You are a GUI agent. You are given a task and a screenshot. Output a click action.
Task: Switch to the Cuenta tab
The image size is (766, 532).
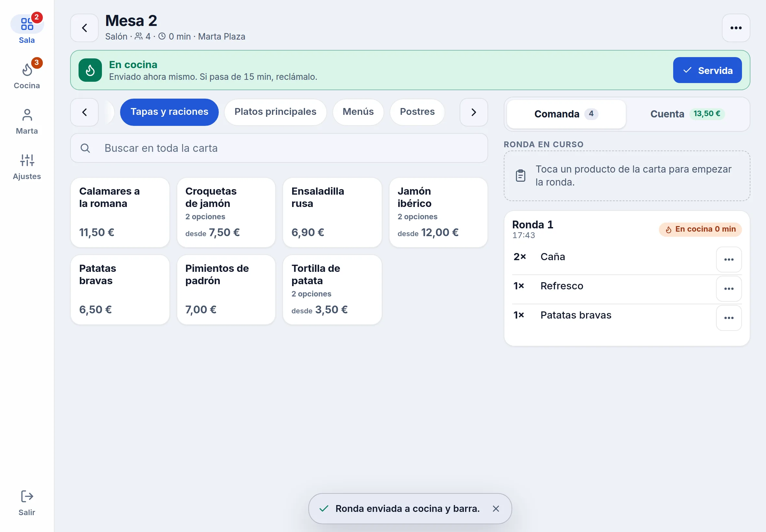[687, 114]
